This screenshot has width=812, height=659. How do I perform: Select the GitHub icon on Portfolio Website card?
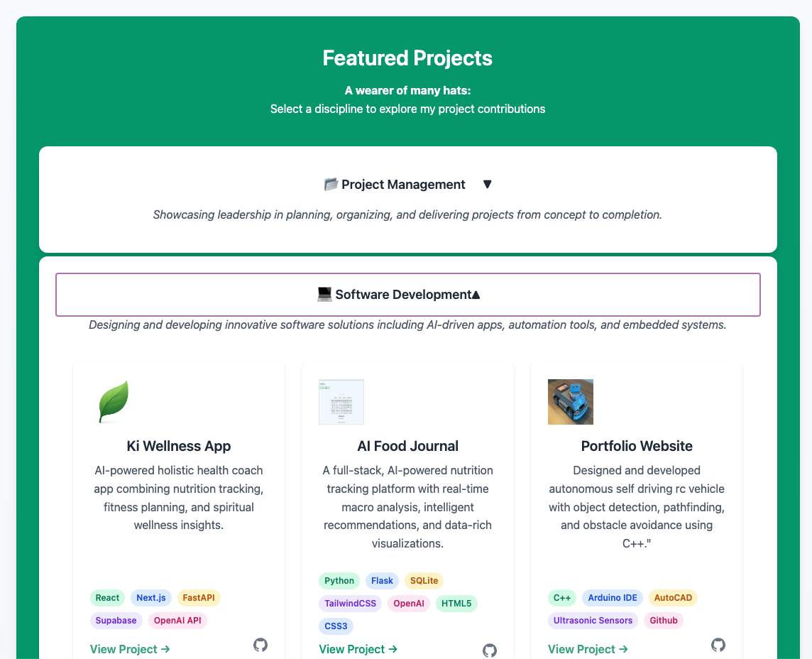coord(718,646)
